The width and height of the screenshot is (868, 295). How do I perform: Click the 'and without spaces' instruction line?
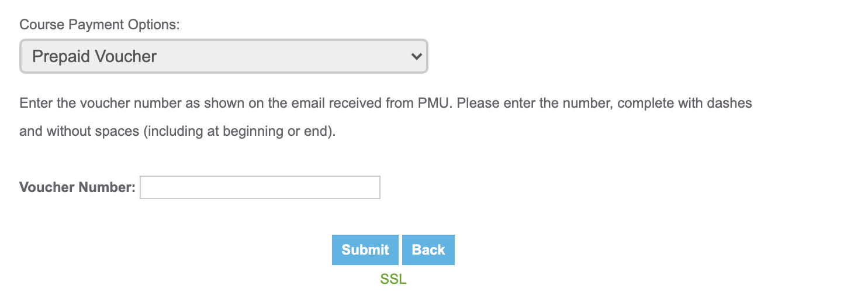coord(178,131)
